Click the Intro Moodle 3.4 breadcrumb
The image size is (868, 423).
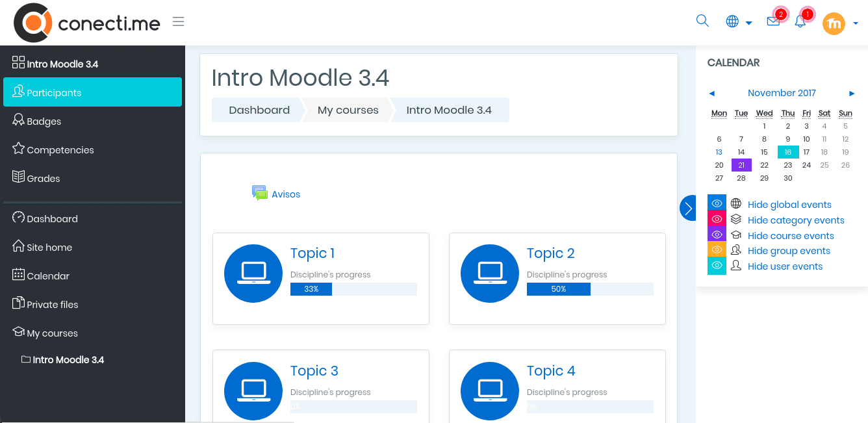coord(449,110)
